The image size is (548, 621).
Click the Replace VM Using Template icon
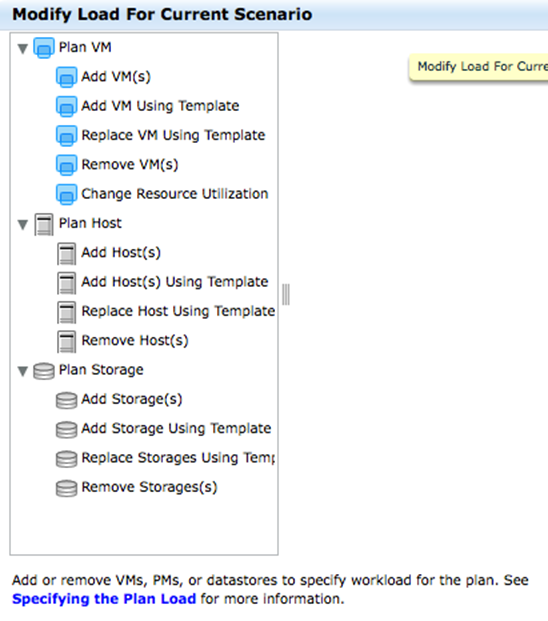(x=66, y=135)
